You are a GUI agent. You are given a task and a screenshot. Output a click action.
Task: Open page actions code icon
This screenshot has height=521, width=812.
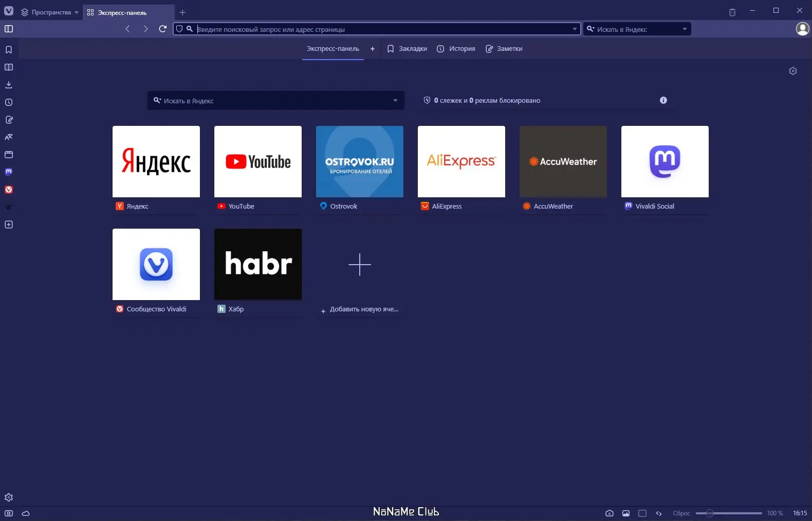(659, 513)
